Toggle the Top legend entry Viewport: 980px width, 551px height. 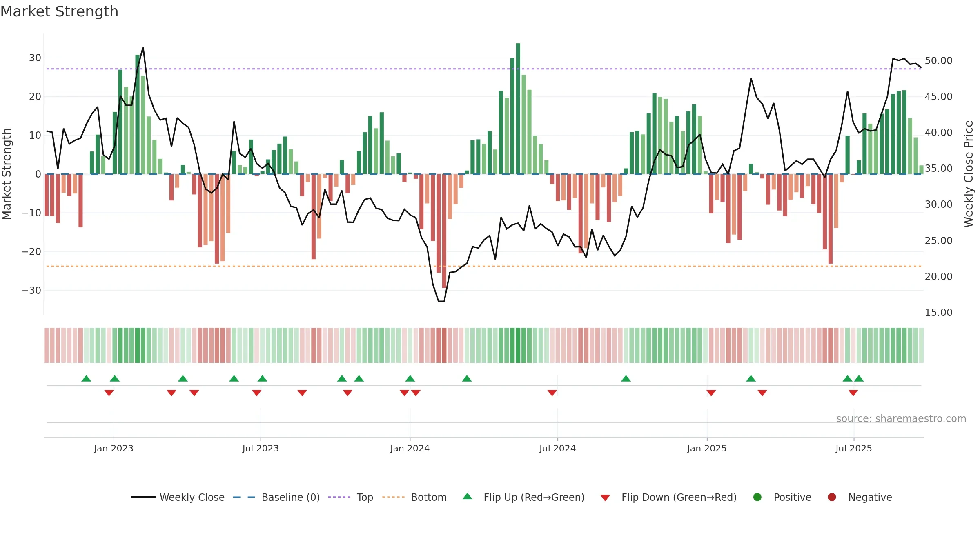tap(351, 497)
